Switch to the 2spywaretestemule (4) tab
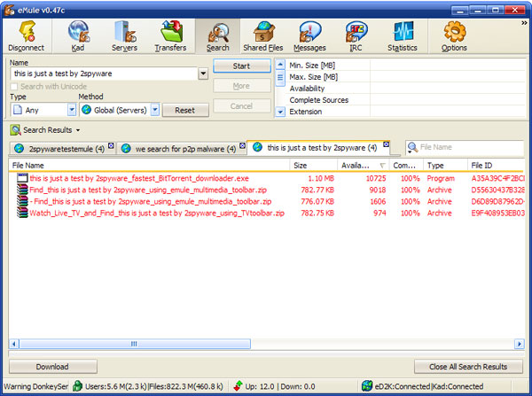 pos(63,149)
